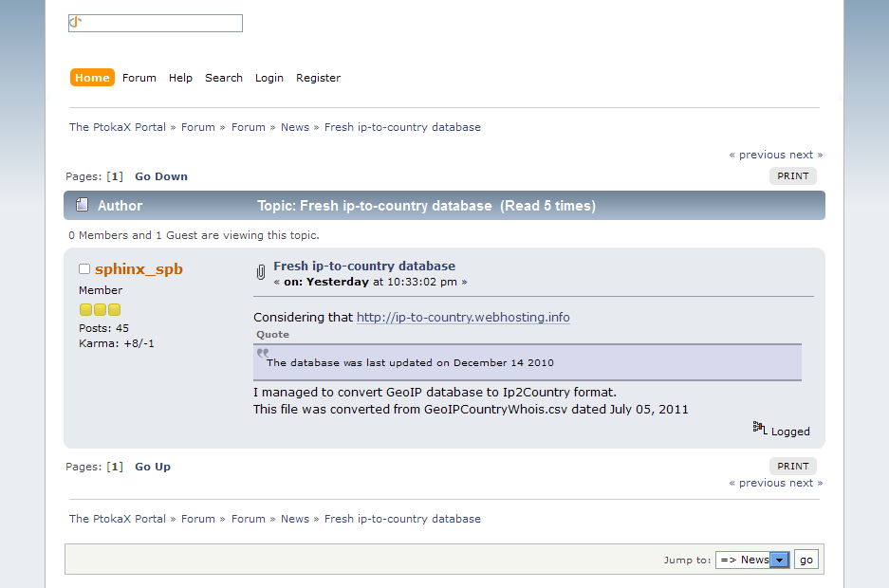The height and width of the screenshot is (588, 889).
Task: Click News in the top breadcrumb
Action: 295,127
